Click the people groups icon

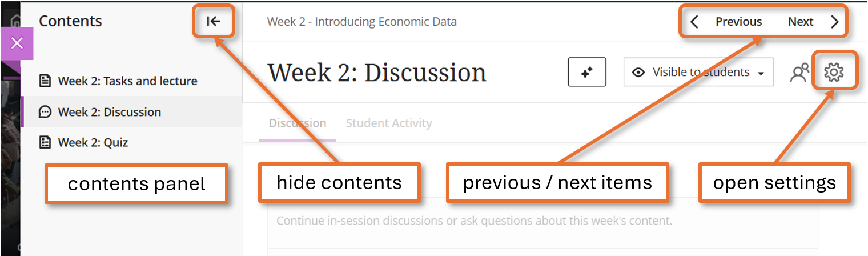tap(799, 73)
